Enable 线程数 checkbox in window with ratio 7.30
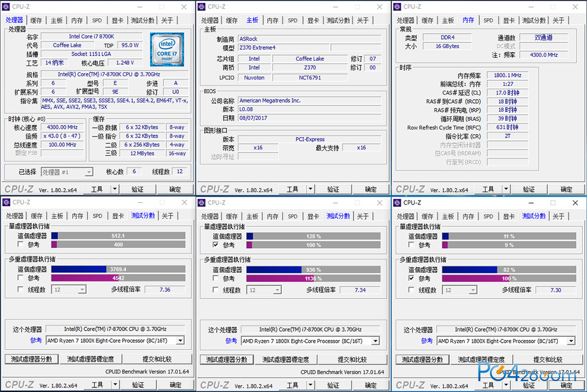 pyautogui.click(x=412, y=289)
